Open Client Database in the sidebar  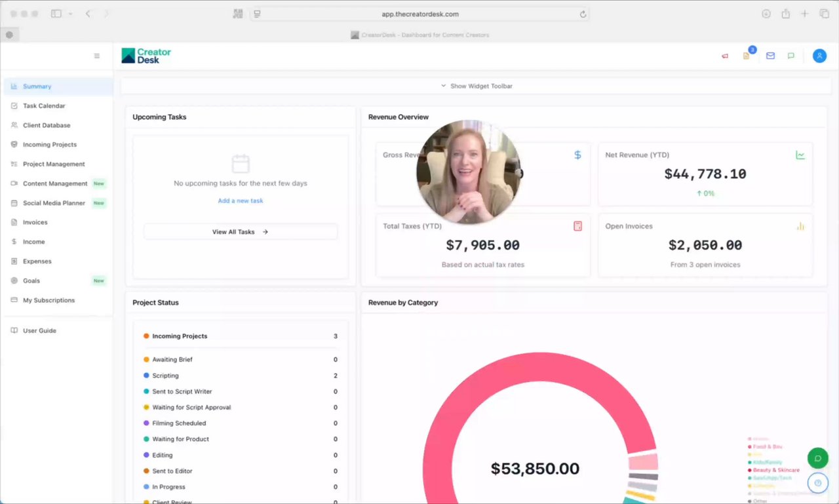click(58, 125)
